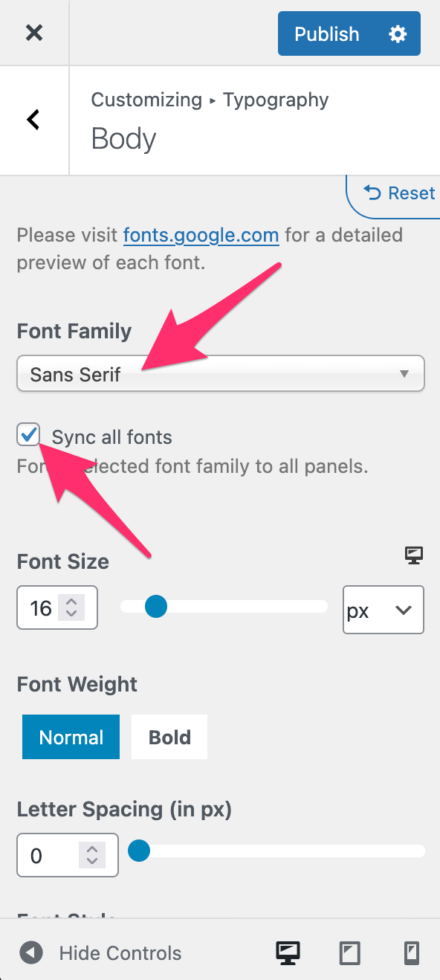
Task: Click the Font Size responsive desktop icon
Action: (x=415, y=555)
